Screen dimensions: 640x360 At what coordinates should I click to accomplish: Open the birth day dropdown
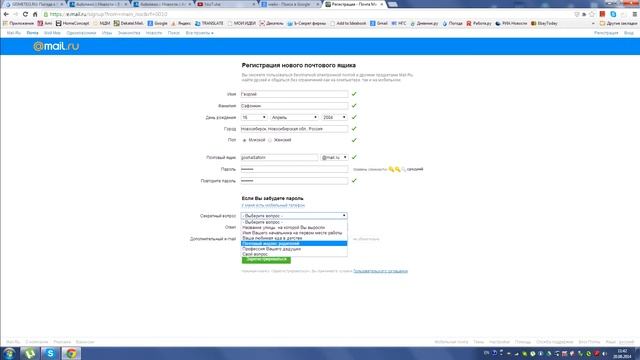pos(254,118)
